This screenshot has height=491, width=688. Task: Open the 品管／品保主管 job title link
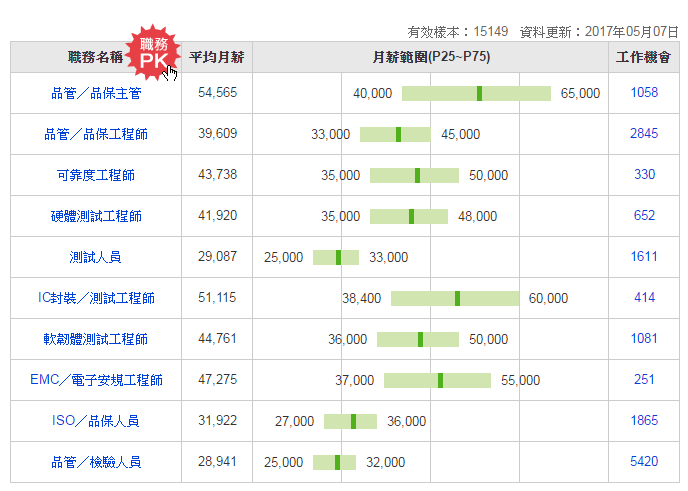click(x=96, y=93)
